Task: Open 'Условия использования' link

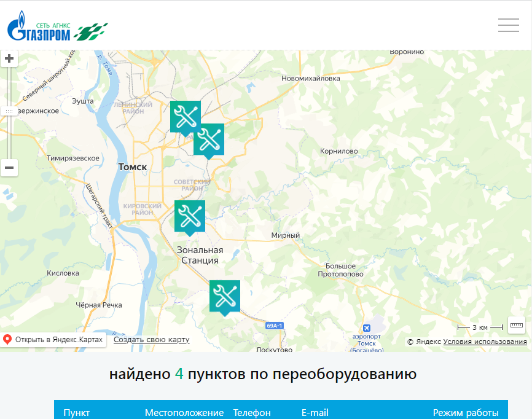Action: 485,342
